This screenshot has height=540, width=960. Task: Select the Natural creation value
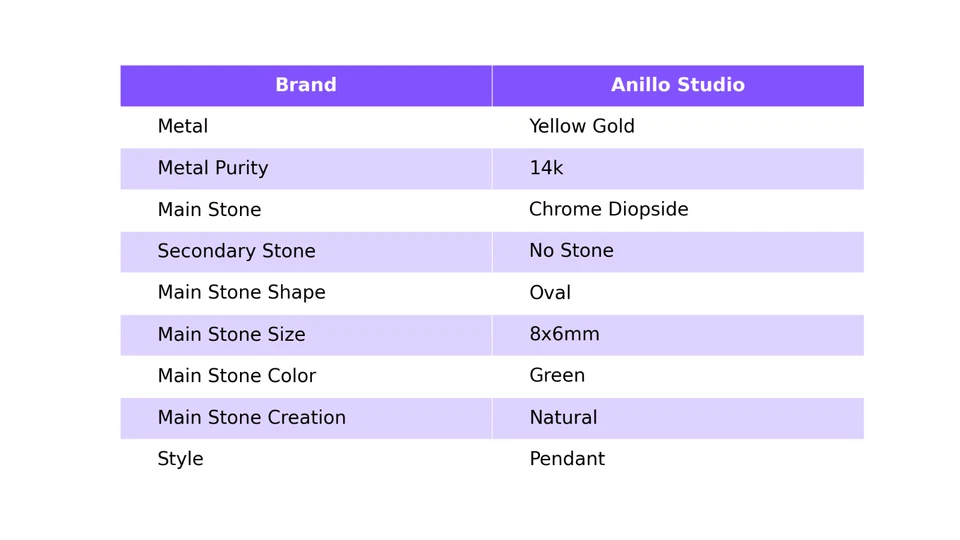[563, 418]
